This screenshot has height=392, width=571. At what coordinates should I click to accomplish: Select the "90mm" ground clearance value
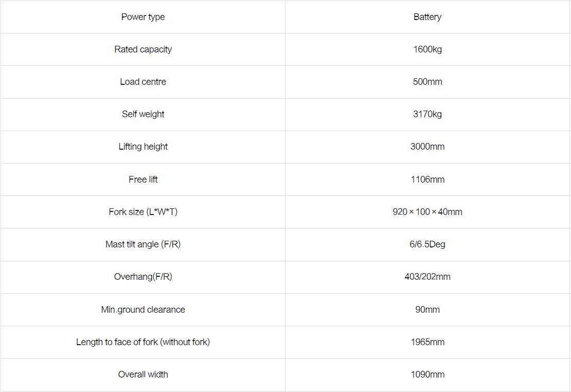427,310
